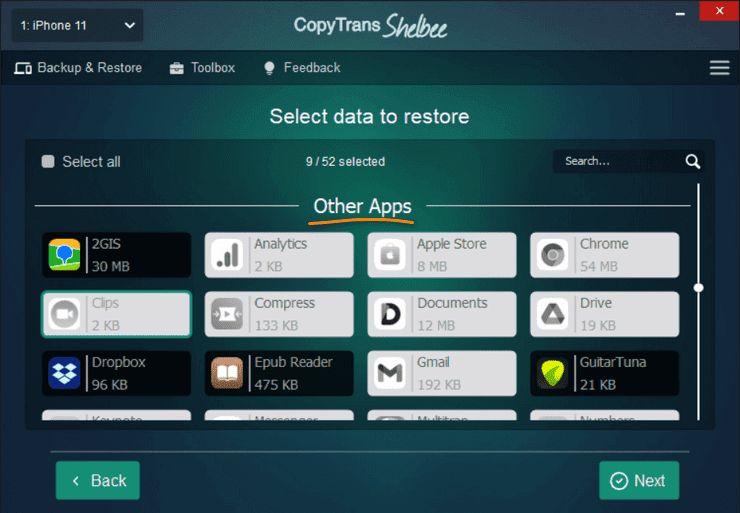Click the Backup & Restore devices icon
740x513 pixels.
click(23, 68)
